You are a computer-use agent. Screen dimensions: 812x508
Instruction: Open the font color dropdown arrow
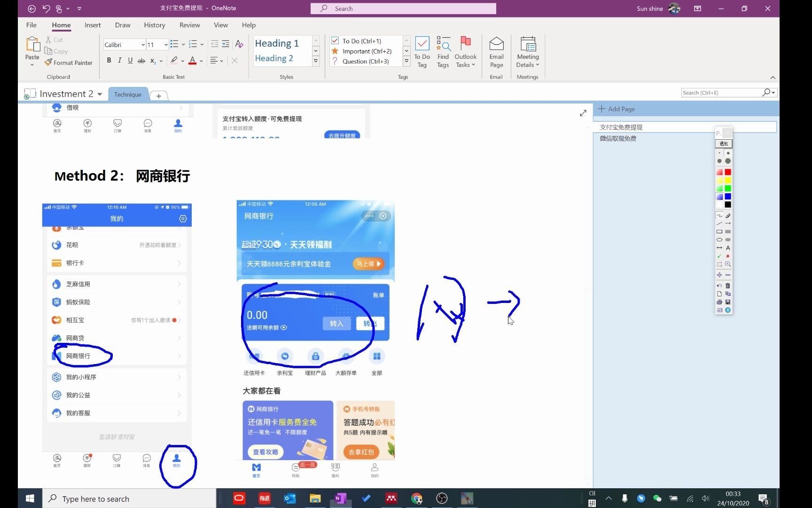(201, 61)
